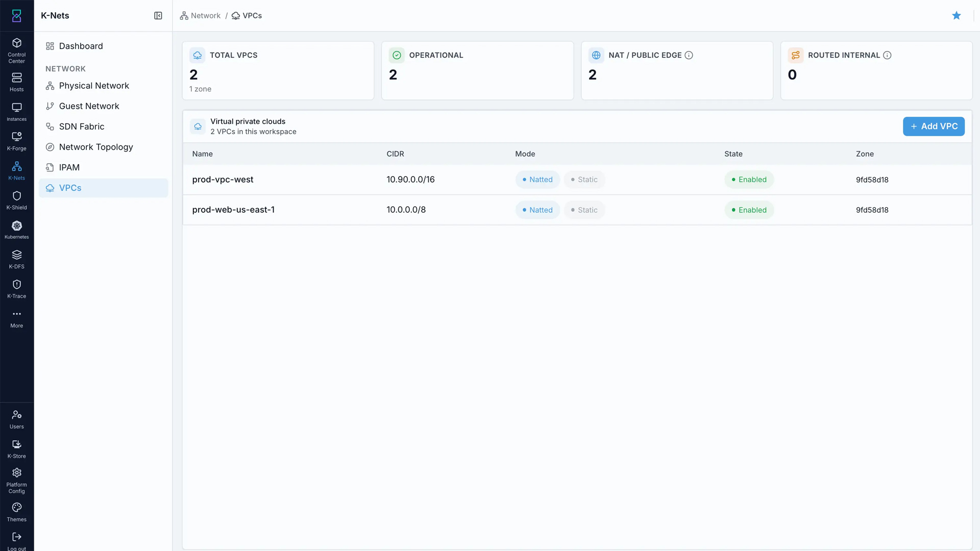Image resolution: width=980 pixels, height=551 pixels.
Task: Toggle the favorite star icon
Action: (x=957, y=16)
